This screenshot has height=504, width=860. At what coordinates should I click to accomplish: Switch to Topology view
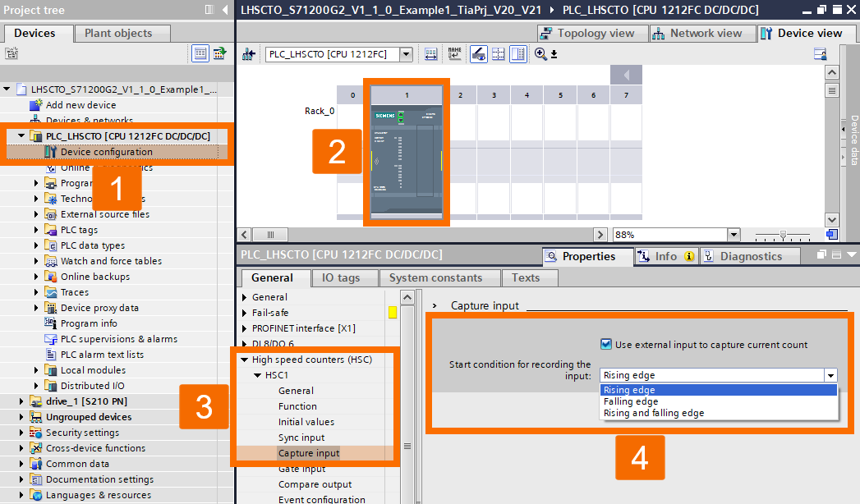592,34
